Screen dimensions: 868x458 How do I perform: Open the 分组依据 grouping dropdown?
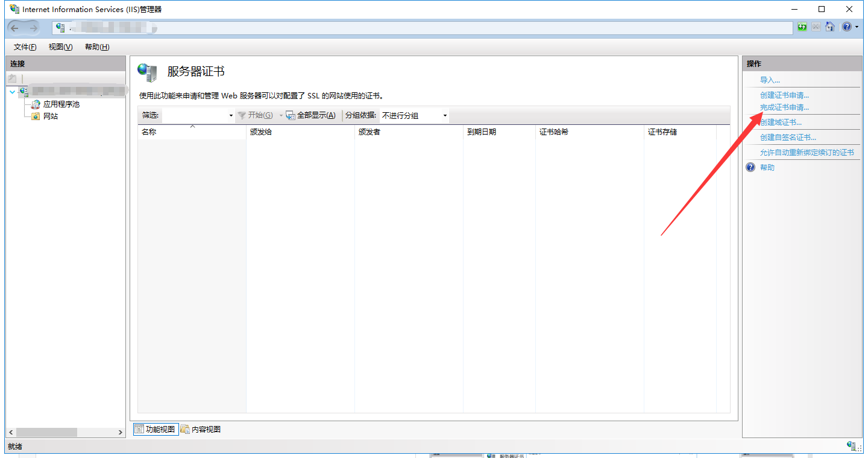[445, 116]
